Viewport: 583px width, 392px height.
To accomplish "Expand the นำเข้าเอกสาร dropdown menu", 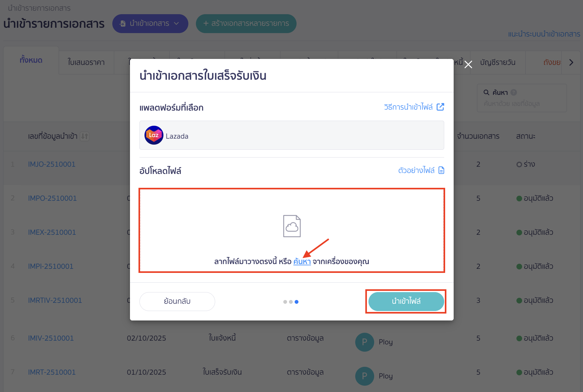I will [x=177, y=23].
